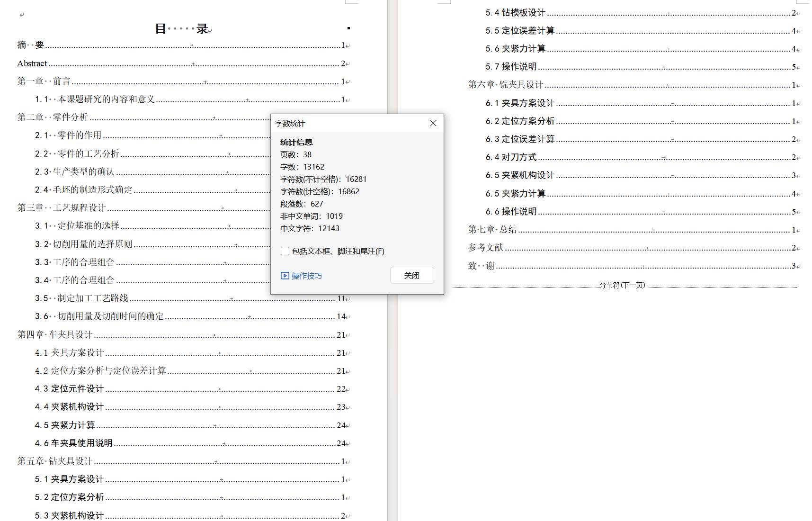Click 第七章 总结 entry
812x521 pixels.
click(634, 230)
